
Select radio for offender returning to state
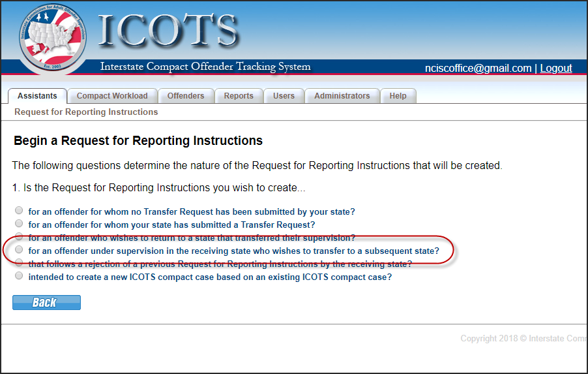pyautogui.click(x=19, y=236)
